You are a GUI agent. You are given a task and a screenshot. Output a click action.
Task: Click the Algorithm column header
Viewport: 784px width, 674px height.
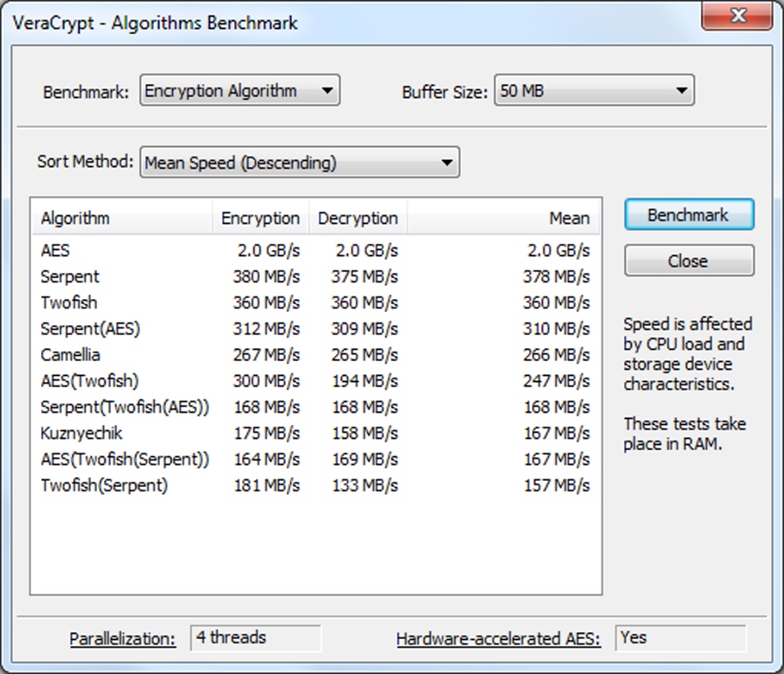(x=122, y=219)
